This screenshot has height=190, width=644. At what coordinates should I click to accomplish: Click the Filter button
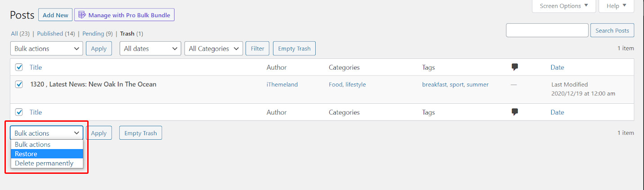pos(258,49)
